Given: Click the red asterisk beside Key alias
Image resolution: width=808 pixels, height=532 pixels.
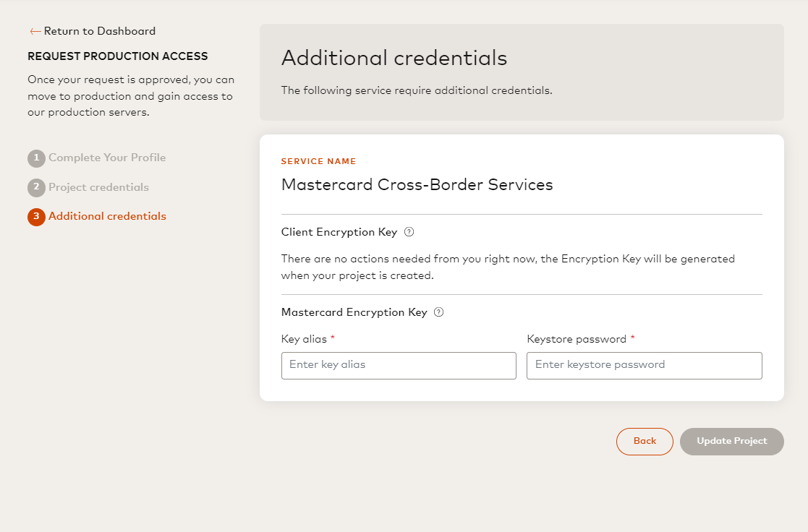Looking at the screenshot, I should point(333,338).
